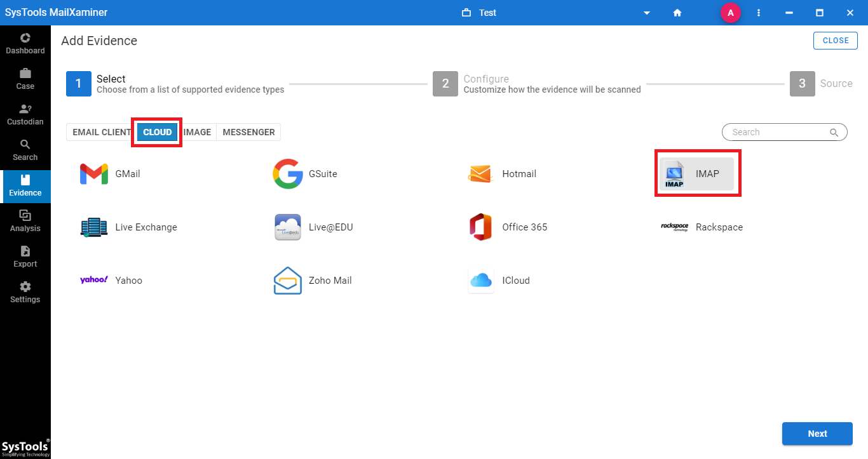Click the Live@EDU label
The width and height of the screenshot is (868, 459).
330,227
